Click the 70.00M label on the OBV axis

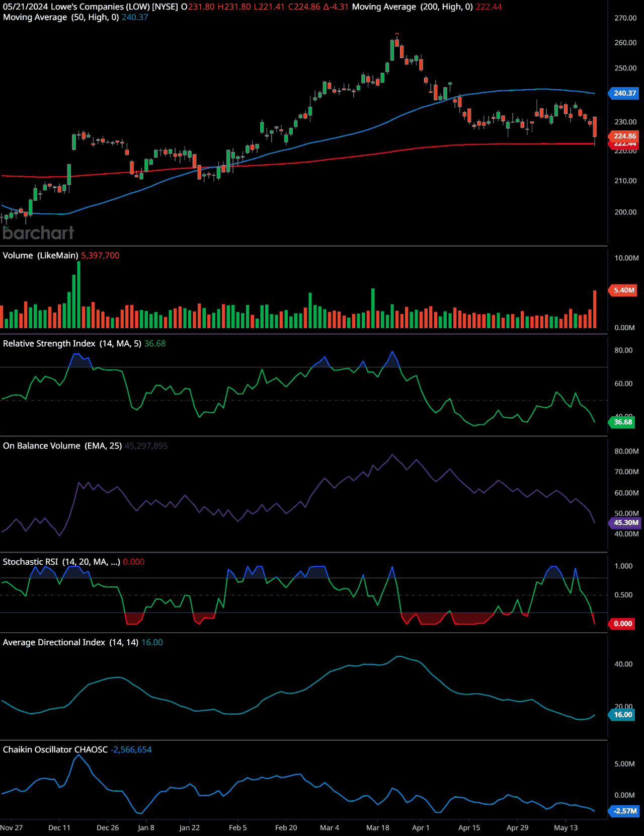(x=626, y=472)
